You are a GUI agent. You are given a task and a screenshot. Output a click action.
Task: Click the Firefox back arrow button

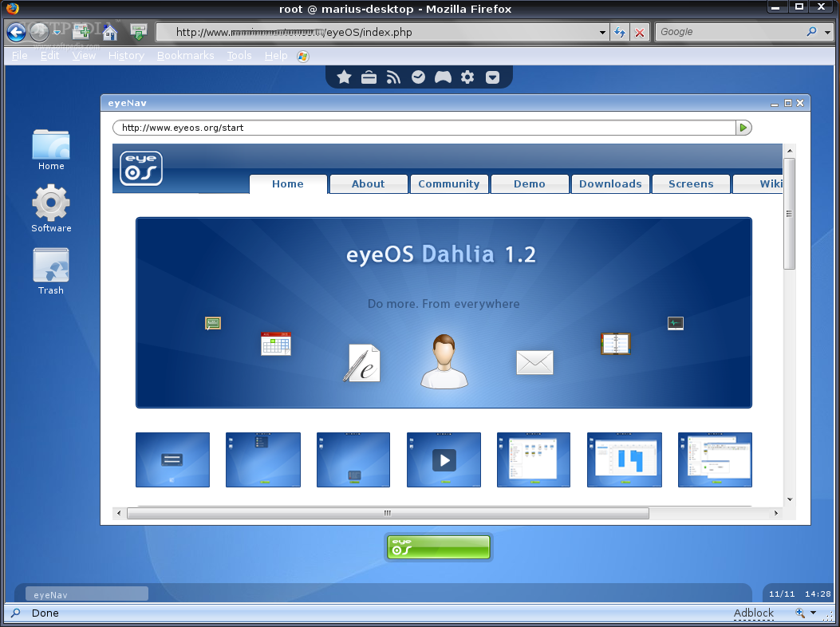[16, 32]
